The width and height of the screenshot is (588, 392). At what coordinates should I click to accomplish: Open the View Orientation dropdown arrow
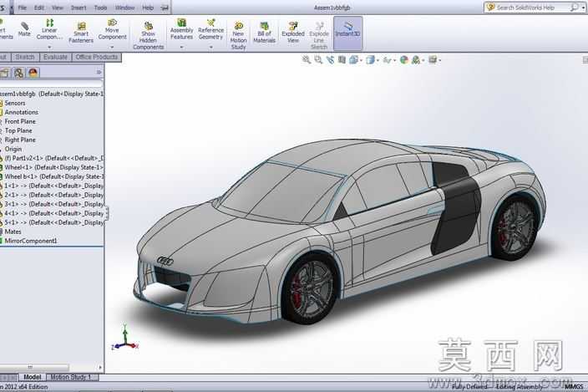(360, 60)
